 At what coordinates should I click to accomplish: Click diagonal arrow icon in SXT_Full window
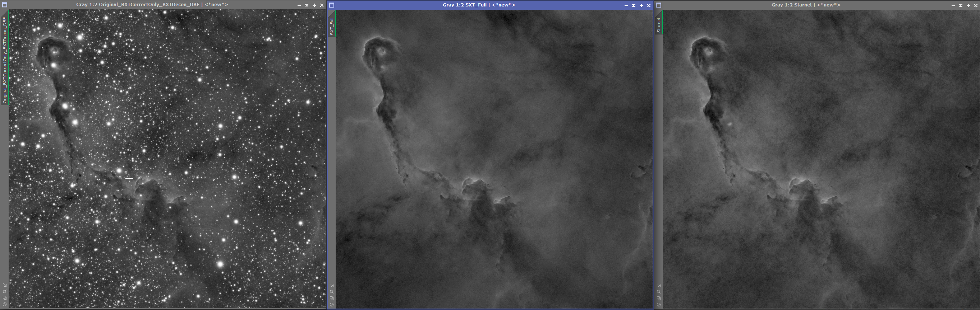(332, 285)
